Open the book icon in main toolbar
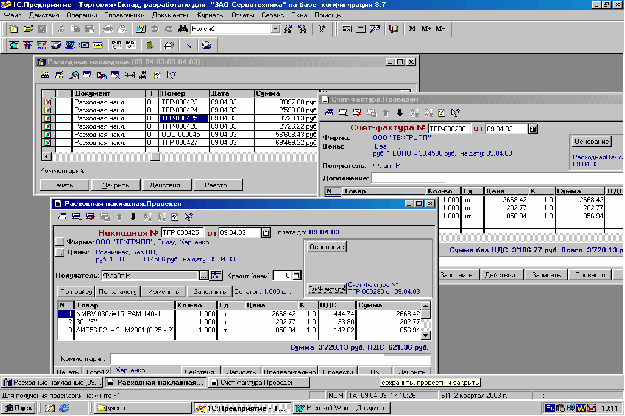The image size is (625, 416). click(x=394, y=29)
